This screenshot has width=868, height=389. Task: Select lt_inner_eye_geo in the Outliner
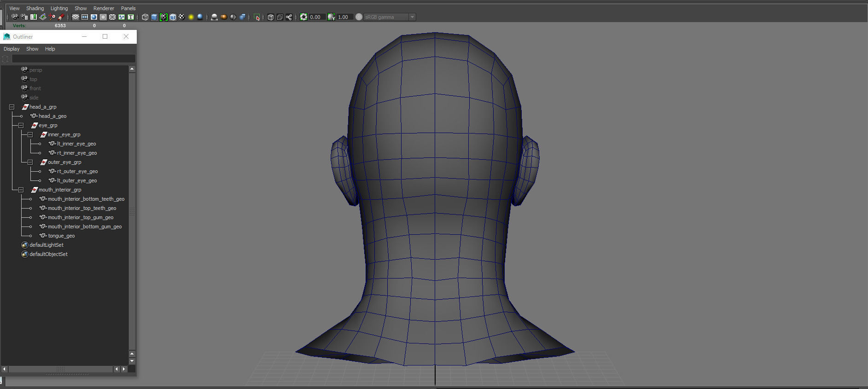pyautogui.click(x=76, y=144)
